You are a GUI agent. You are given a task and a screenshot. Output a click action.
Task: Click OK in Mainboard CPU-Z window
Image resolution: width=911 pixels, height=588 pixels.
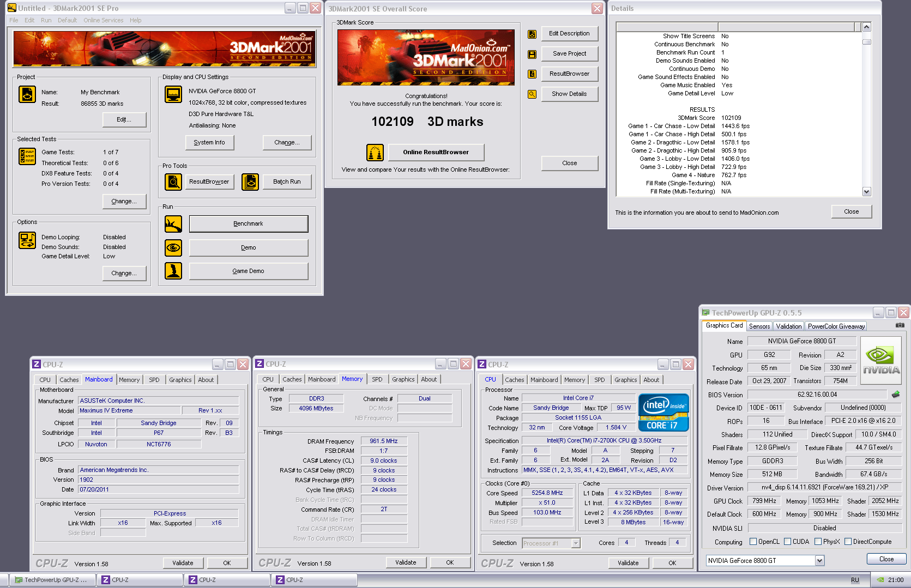[x=227, y=563]
